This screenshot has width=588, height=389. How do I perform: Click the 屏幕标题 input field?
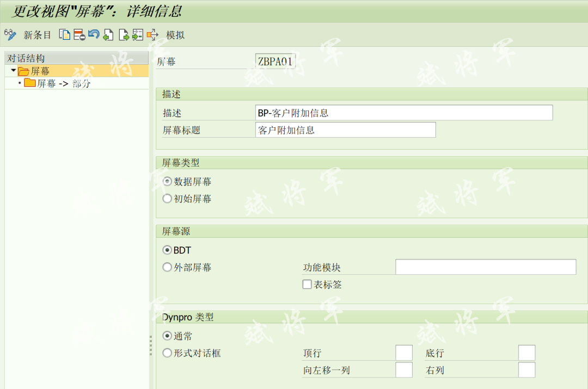tap(345, 130)
